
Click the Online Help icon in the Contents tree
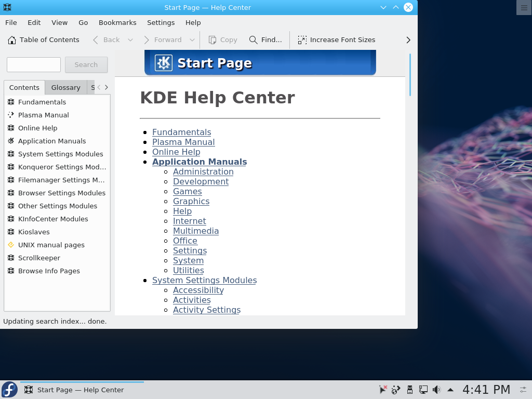[11, 128]
